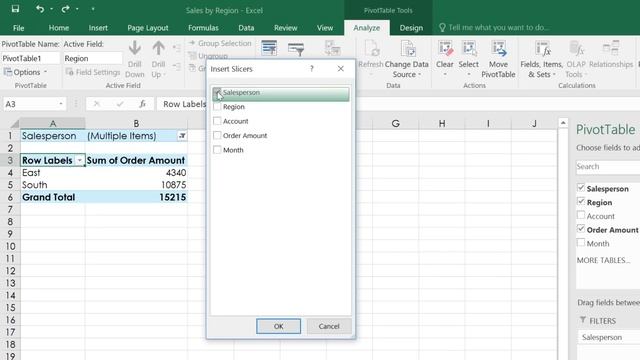
Task: Click the Save icon in the title bar
Action: (15, 9)
